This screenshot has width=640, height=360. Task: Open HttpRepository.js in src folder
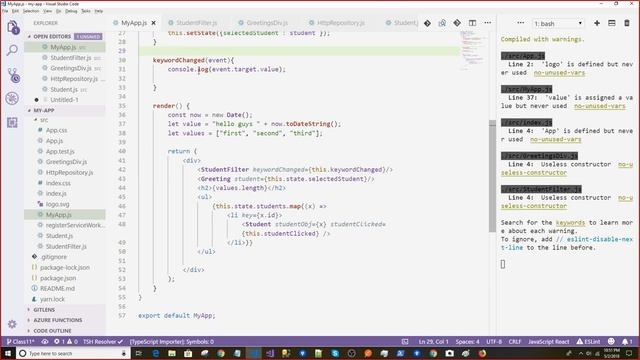69,173
